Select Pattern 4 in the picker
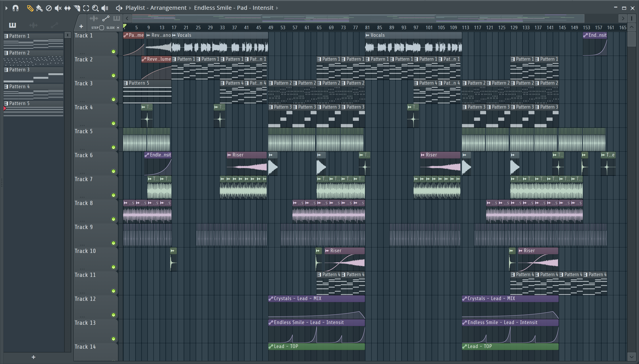Viewport: 639px width, 364px height. 34,92
